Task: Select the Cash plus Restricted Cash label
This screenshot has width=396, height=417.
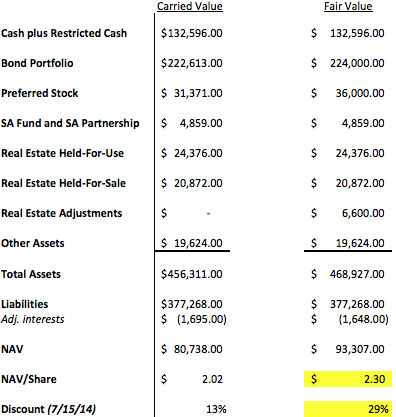Action: (64, 33)
